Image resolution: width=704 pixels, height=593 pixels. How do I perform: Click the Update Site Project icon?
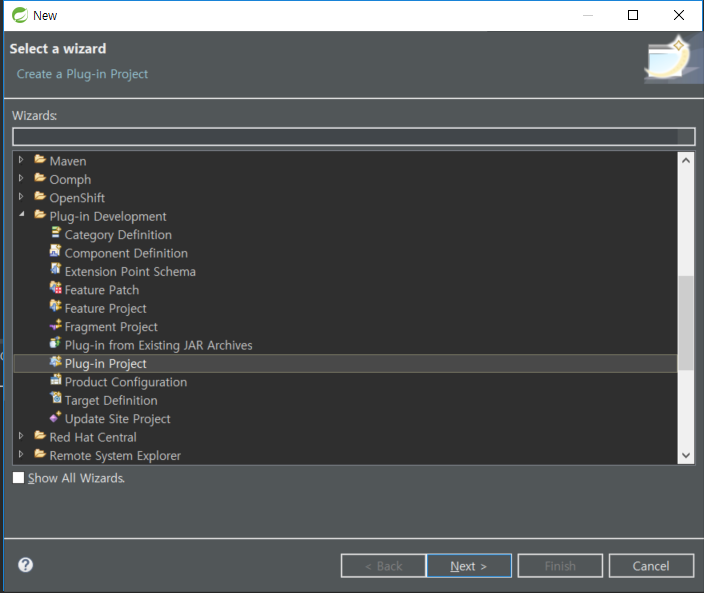pos(56,417)
